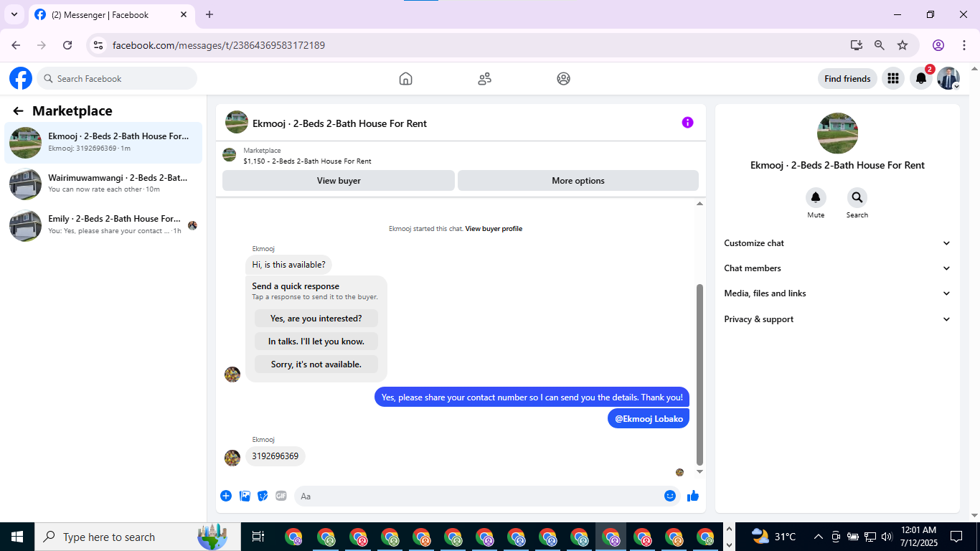Image resolution: width=980 pixels, height=551 pixels.
Task: Open the $1,150 Marketplace listing banner
Action: 461,156
